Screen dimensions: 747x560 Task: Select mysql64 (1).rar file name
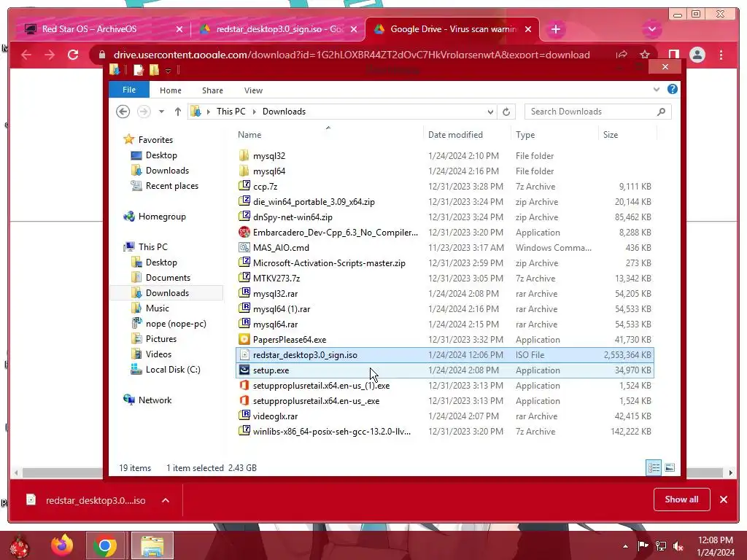coord(281,309)
